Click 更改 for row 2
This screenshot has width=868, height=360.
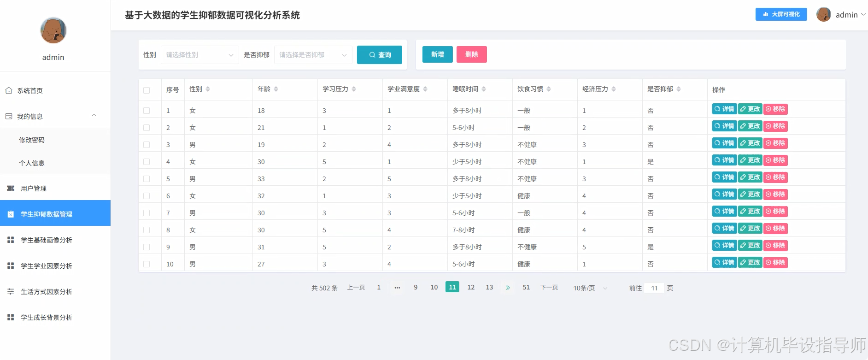750,126
